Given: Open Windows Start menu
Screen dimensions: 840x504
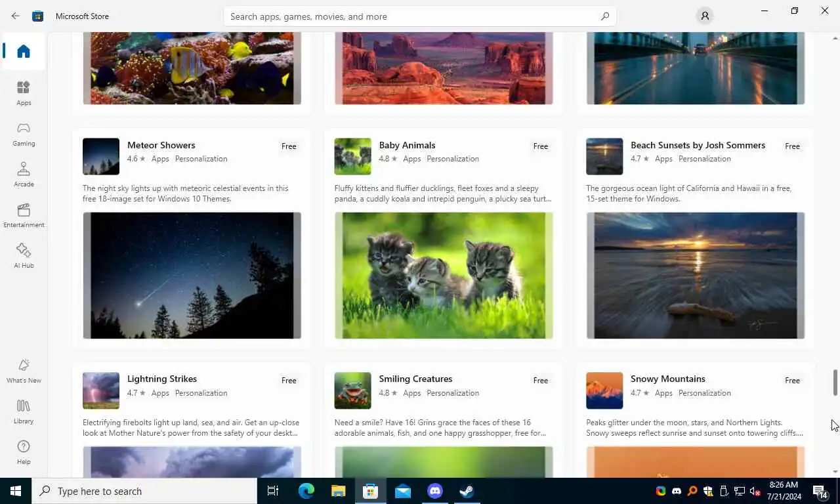Looking at the screenshot, I should pyautogui.click(x=16, y=491).
